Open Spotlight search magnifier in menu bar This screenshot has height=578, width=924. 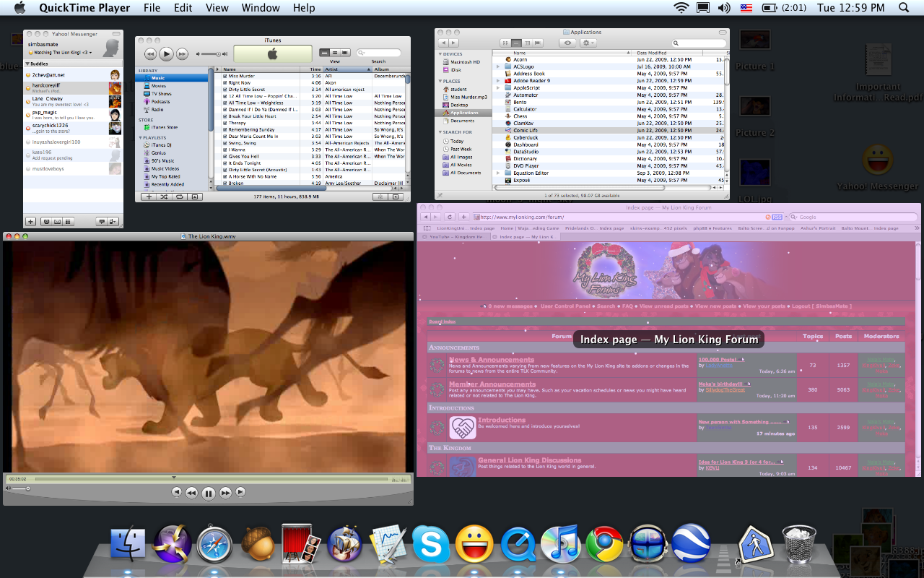[904, 8]
